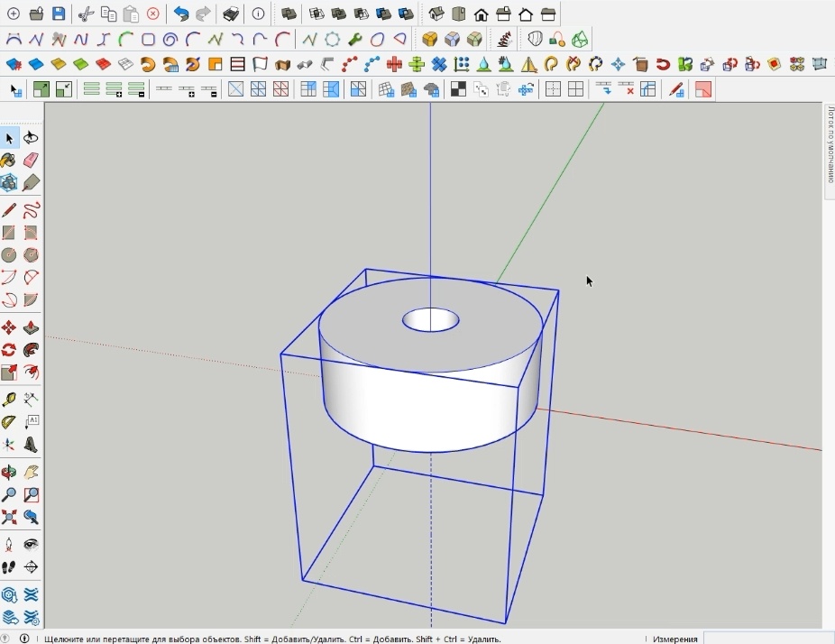
Task: Click the info icon in status bar
Action: [24, 639]
